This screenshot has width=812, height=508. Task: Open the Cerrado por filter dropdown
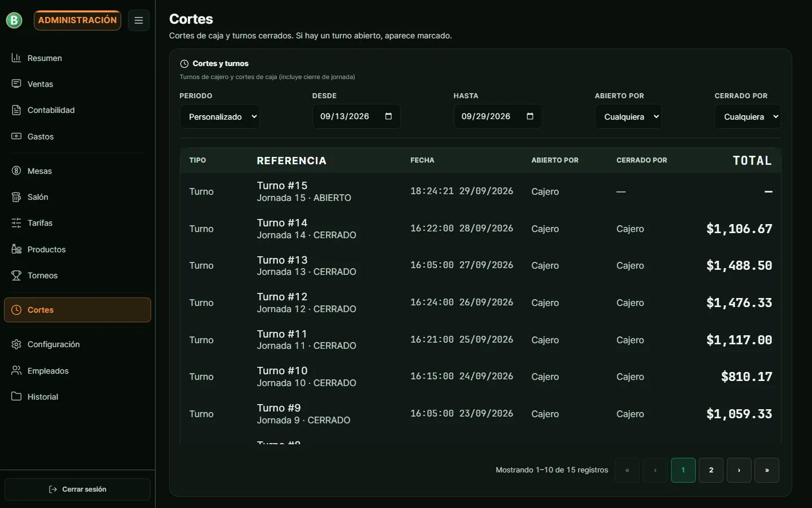pos(748,116)
